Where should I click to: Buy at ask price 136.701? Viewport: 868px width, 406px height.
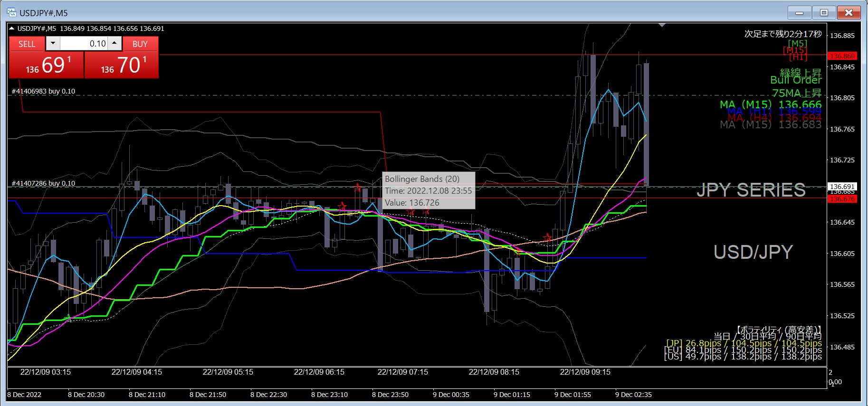pos(122,65)
